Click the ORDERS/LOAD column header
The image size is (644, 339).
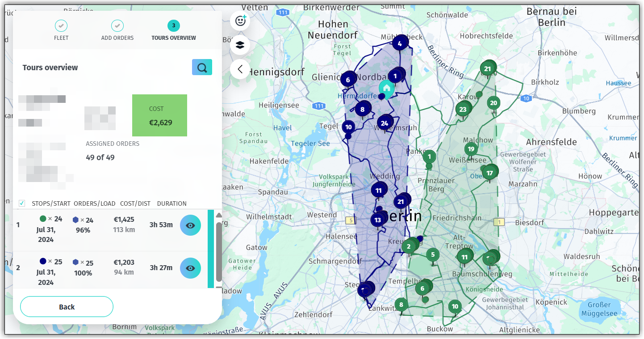point(95,203)
